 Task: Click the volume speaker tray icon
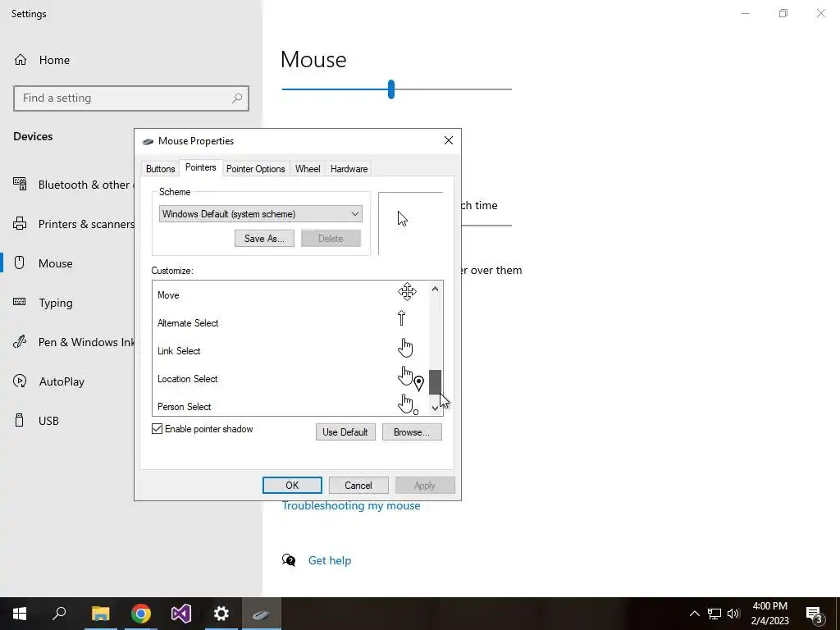pyautogui.click(x=733, y=614)
